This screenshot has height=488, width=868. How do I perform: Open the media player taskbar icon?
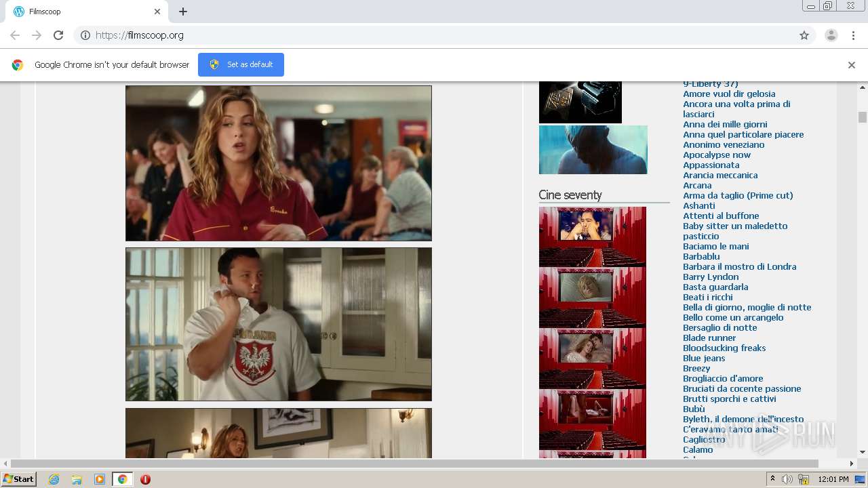tap(100, 479)
